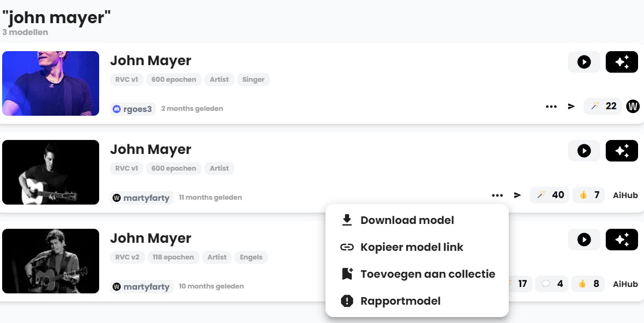Click the John Mayer guitar thumbnail, 118 epochen
Viewport: 644px width, 323px height.
pyautogui.click(x=51, y=261)
